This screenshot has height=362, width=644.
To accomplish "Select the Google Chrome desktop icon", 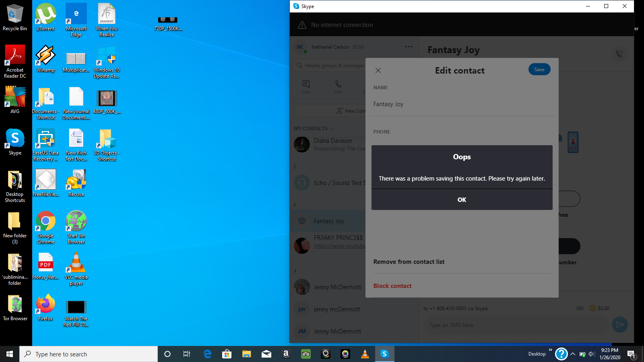I will pyautogui.click(x=45, y=227).
